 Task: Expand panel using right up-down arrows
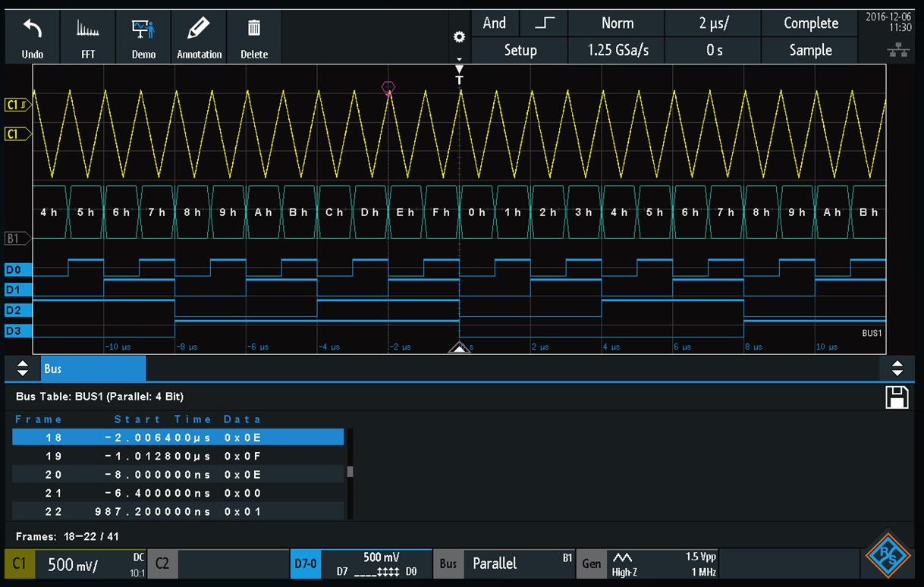pyautogui.click(x=897, y=369)
